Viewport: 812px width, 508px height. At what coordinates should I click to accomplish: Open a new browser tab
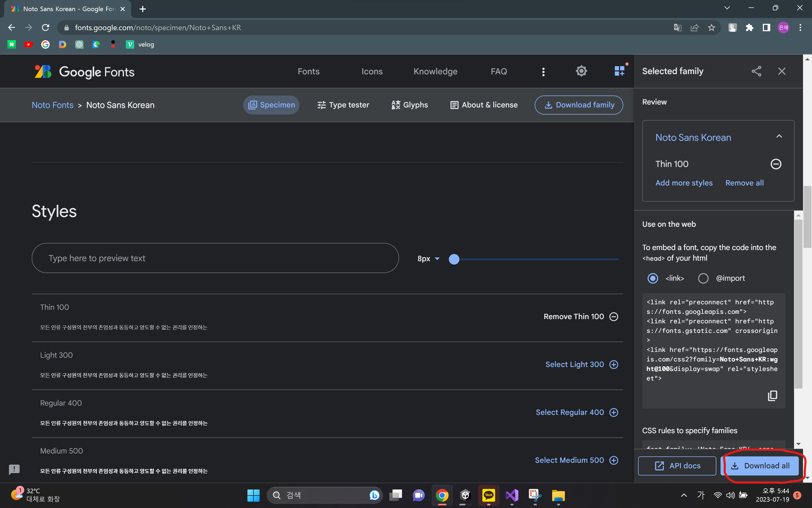(x=143, y=9)
